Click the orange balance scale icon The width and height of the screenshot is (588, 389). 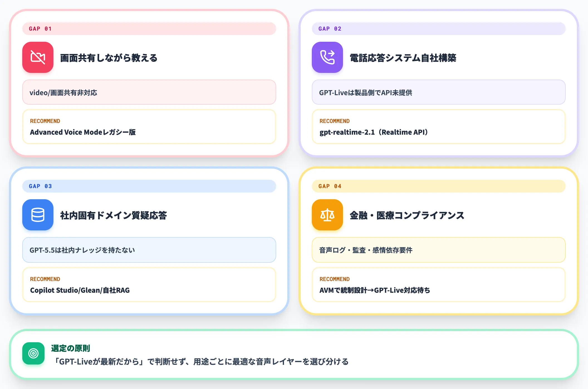click(327, 215)
